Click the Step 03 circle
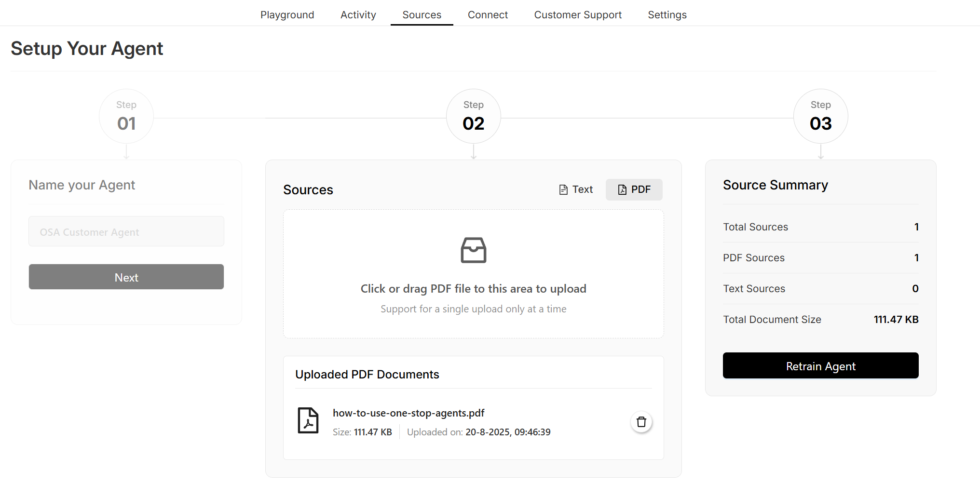Image resolution: width=980 pixels, height=498 pixels. click(820, 116)
